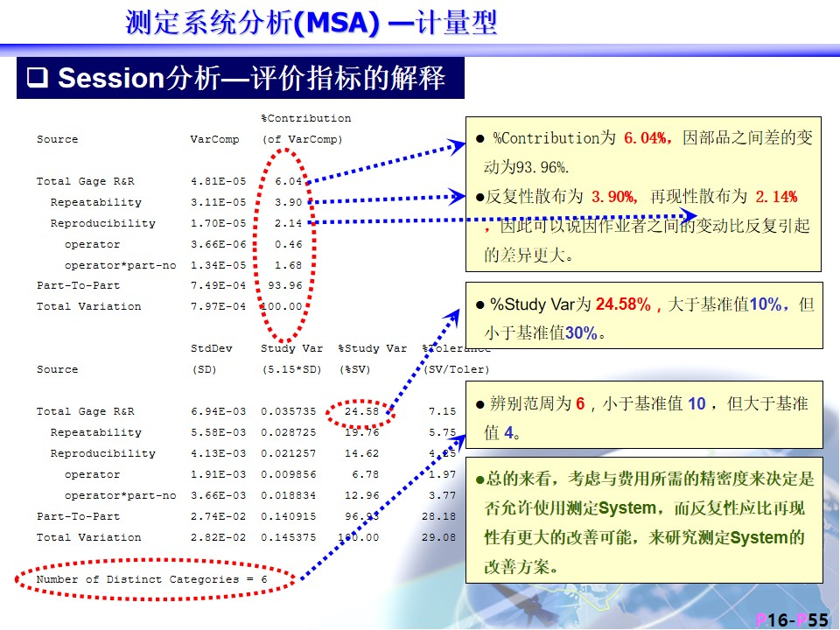
Task: Click Total Gage R&R Study Var value 0.035735
Action: coord(288,412)
